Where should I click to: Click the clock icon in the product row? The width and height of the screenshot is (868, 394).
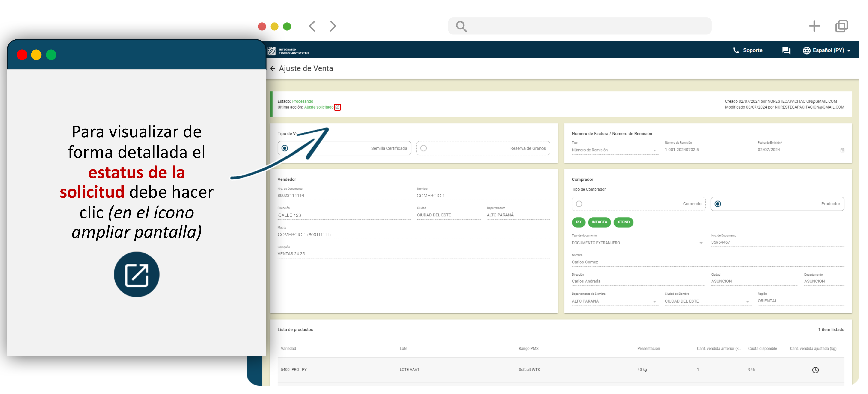click(x=815, y=370)
